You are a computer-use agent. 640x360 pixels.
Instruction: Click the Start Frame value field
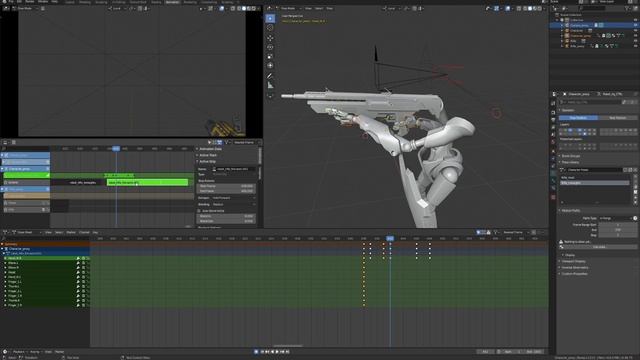coord(226,186)
